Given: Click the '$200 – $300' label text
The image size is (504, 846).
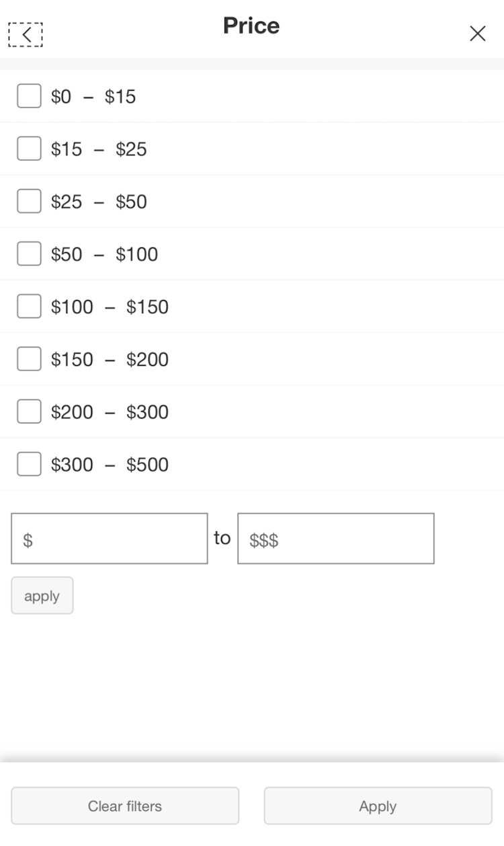Looking at the screenshot, I should (x=110, y=412).
